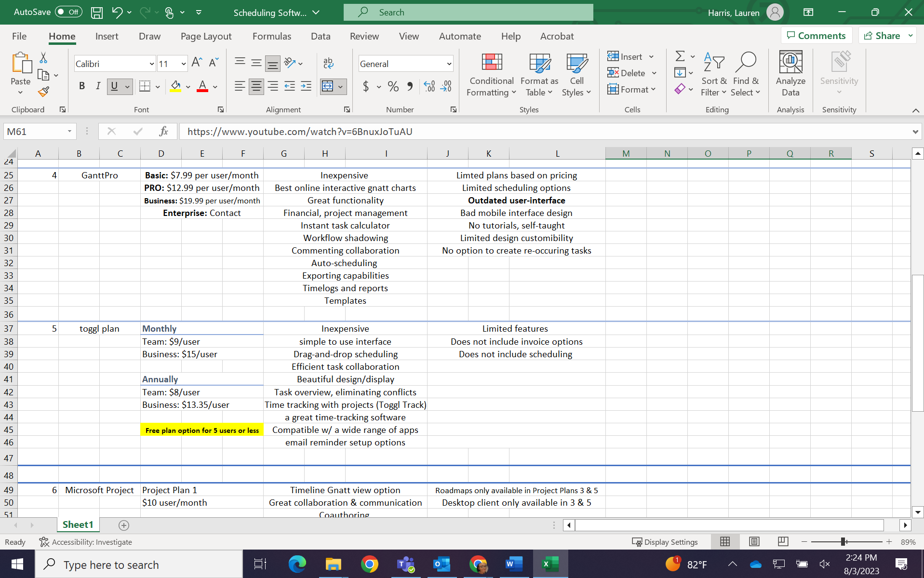Select the Sheet1 sheet tab
Screen dimensions: 924x578
pyautogui.click(x=78, y=524)
